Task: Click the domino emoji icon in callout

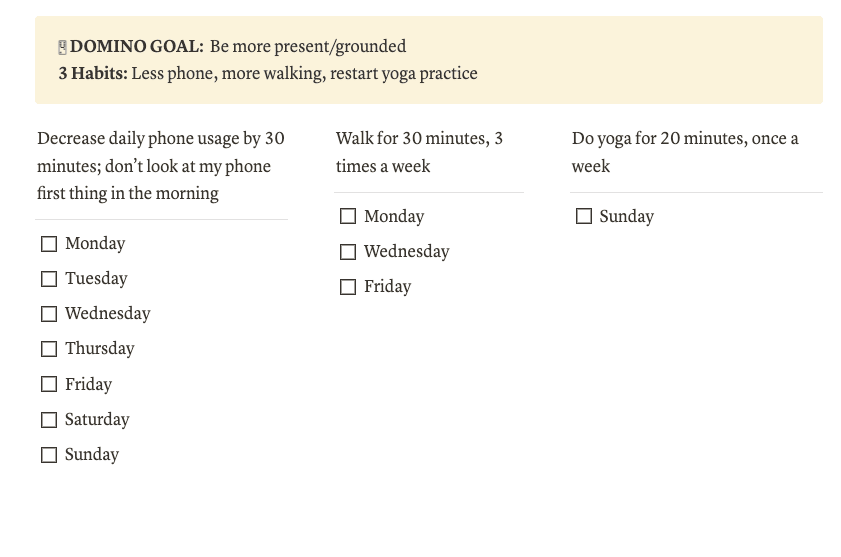Action: tap(62, 47)
